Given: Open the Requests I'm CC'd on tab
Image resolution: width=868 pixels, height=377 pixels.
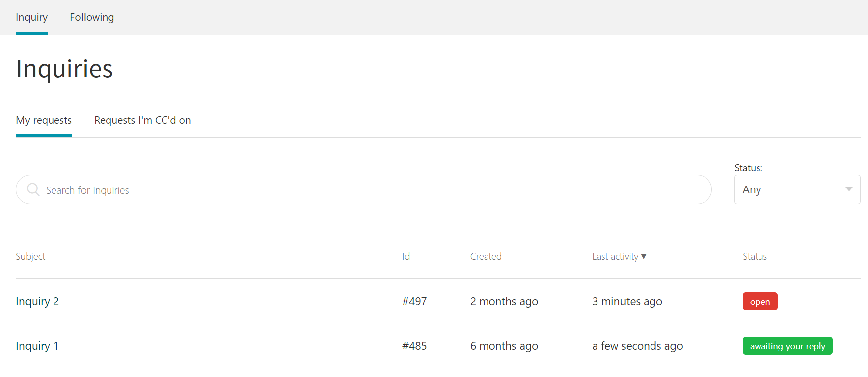Looking at the screenshot, I should tap(142, 120).
